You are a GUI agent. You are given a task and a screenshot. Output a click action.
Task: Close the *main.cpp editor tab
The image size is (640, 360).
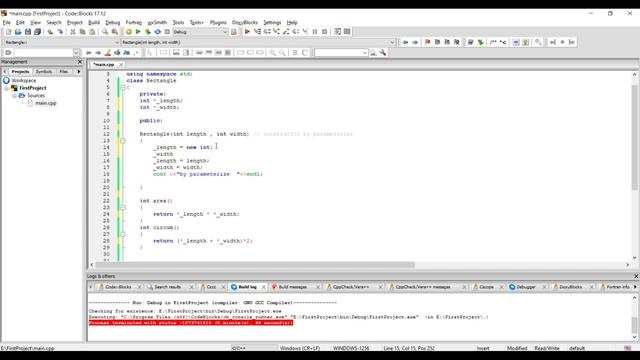click(121, 65)
